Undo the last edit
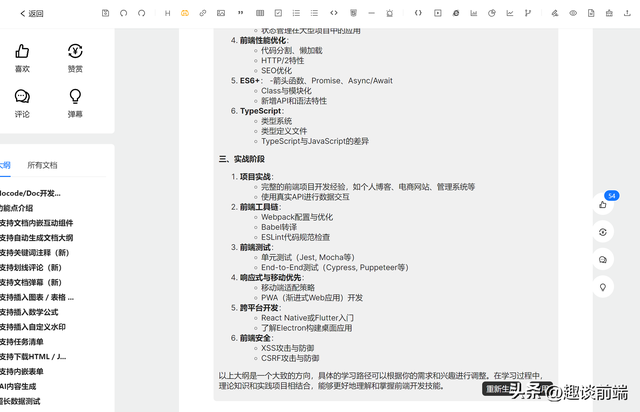The width and height of the screenshot is (640, 412). 123,13
